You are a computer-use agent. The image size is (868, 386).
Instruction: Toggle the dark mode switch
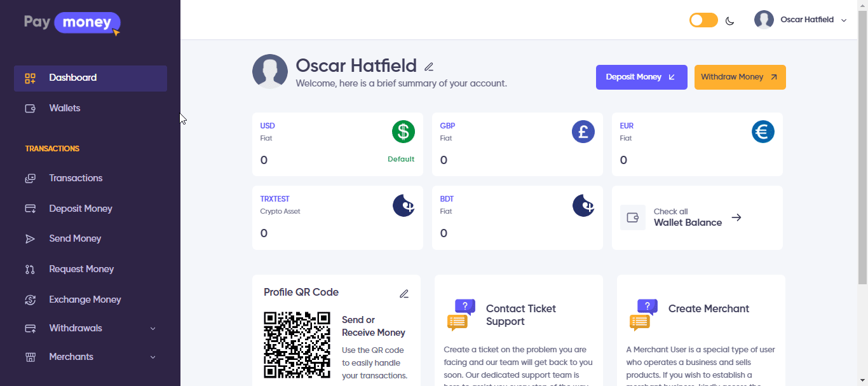(703, 20)
